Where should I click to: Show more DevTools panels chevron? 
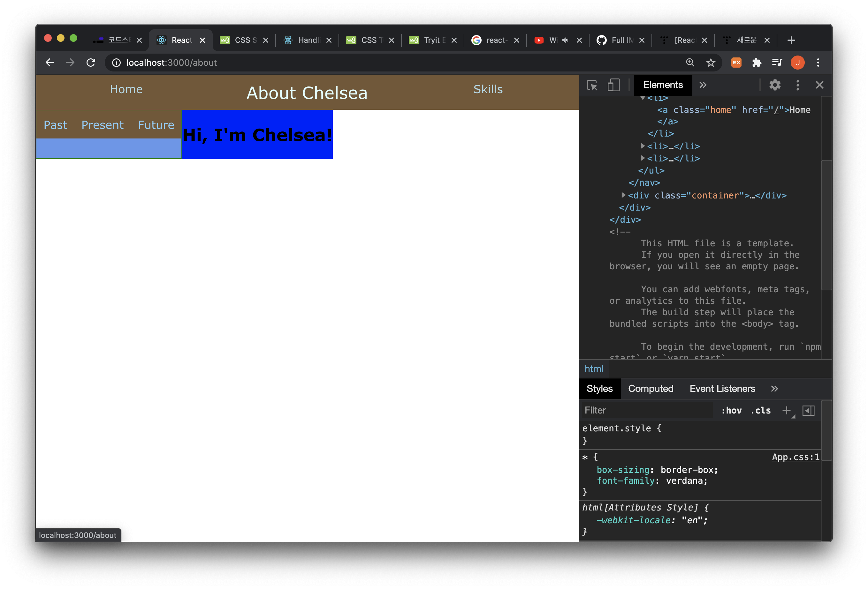point(703,85)
